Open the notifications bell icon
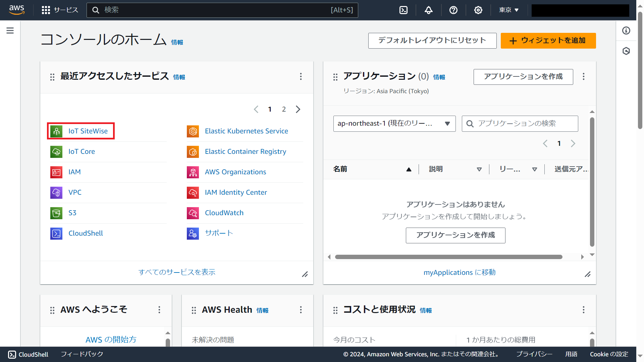 click(x=428, y=10)
